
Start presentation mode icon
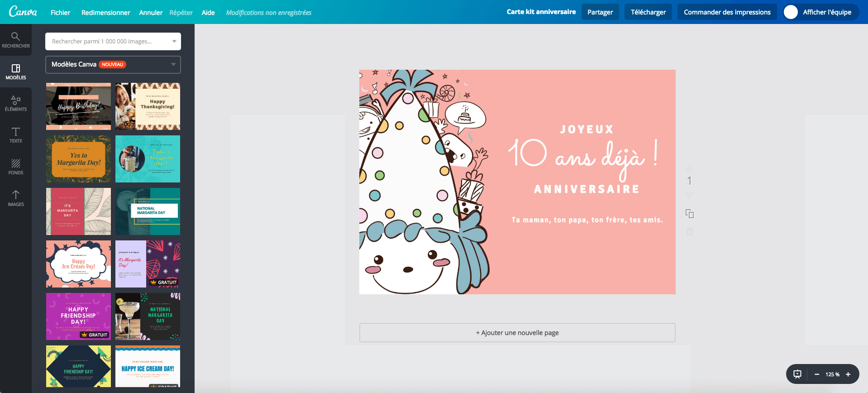coord(797,374)
